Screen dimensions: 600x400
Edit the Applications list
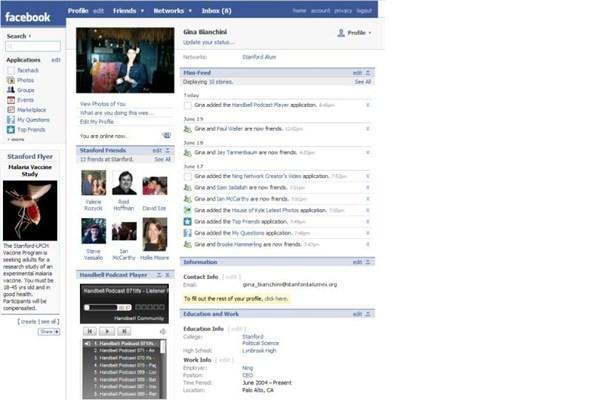(x=56, y=60)
